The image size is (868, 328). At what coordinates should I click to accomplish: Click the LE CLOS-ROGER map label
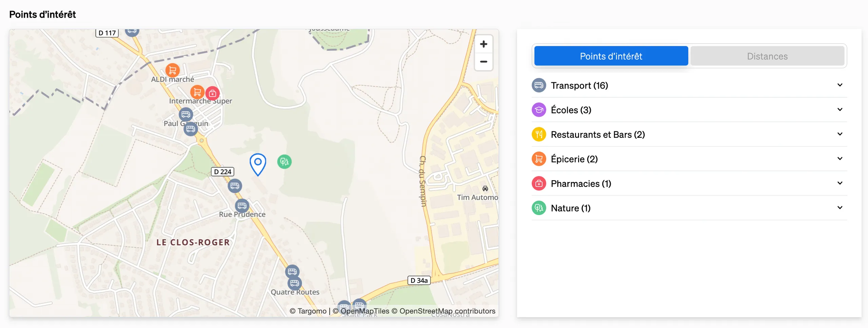(193, 242)
